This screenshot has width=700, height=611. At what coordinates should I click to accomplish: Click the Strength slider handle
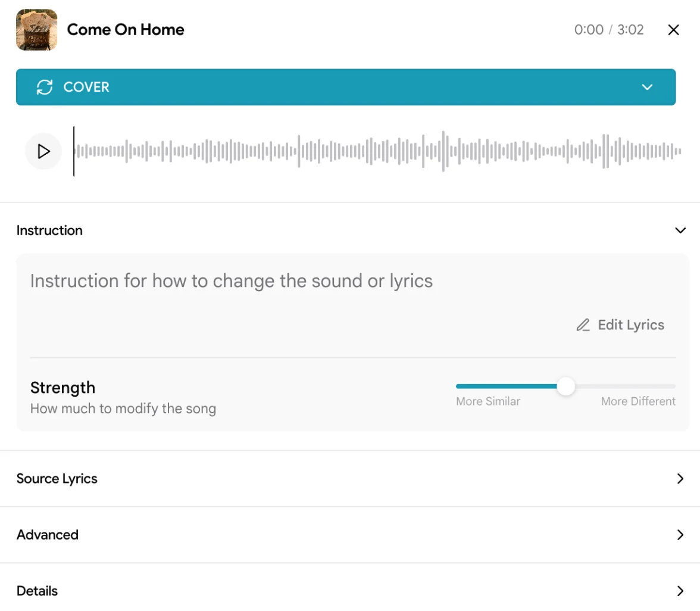click(x=565, y=386)
